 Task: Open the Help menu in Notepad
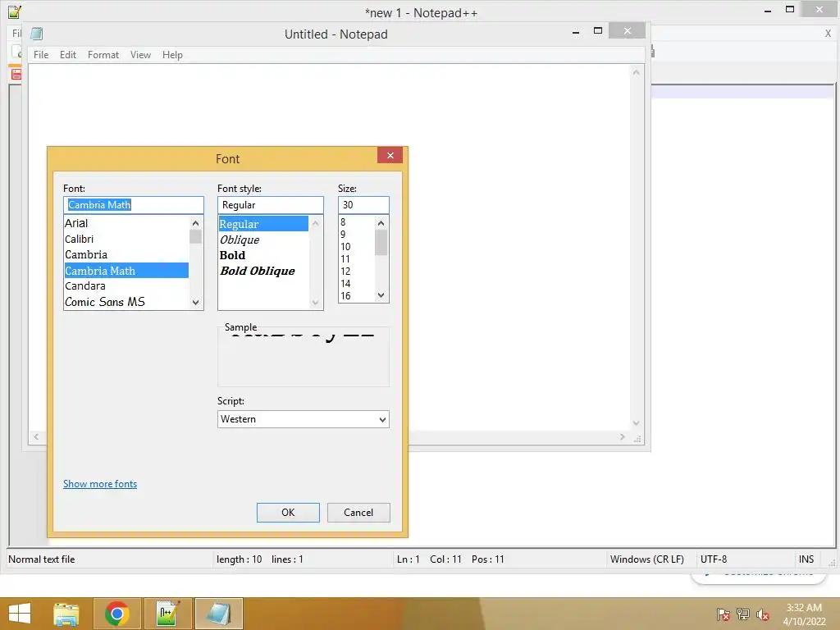[172, 55]
